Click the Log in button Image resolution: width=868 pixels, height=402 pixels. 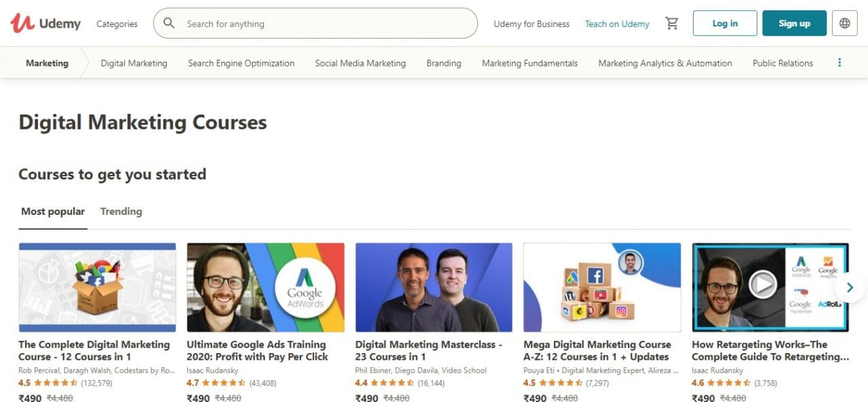pos(724,22)
